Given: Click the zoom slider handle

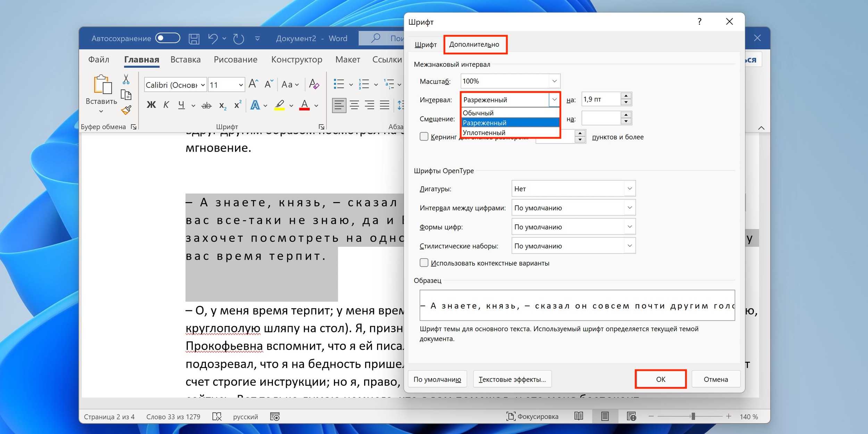Looking at the screenshot, I should tap(693, 416).
